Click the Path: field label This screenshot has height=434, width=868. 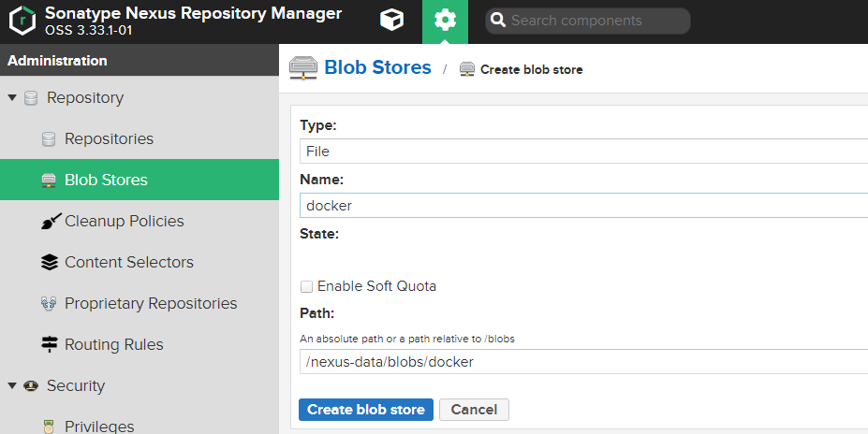coord(317,313)
